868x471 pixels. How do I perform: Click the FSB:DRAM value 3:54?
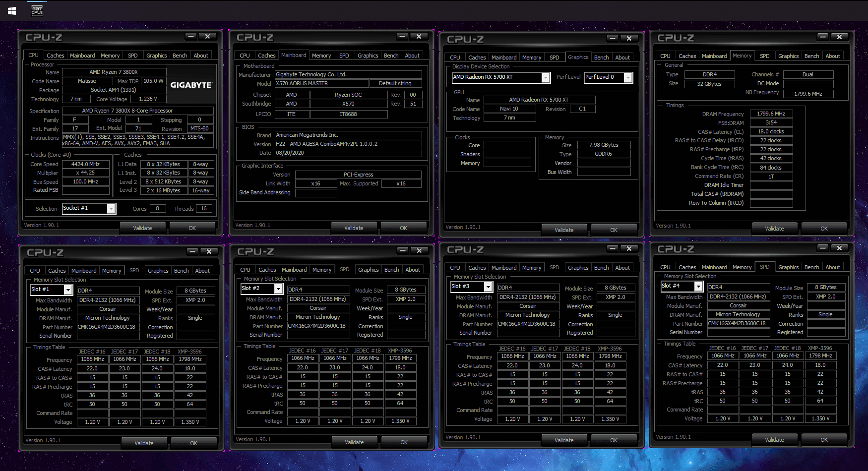pyautogui.click(x=771, y=123)
